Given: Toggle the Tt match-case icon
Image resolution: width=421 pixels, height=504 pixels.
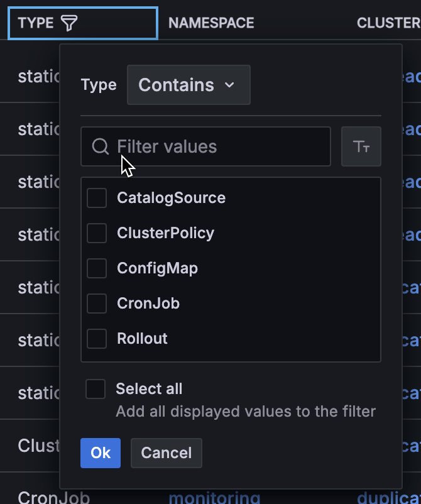Looking at the screenshot, I should (x=361, y=146).
